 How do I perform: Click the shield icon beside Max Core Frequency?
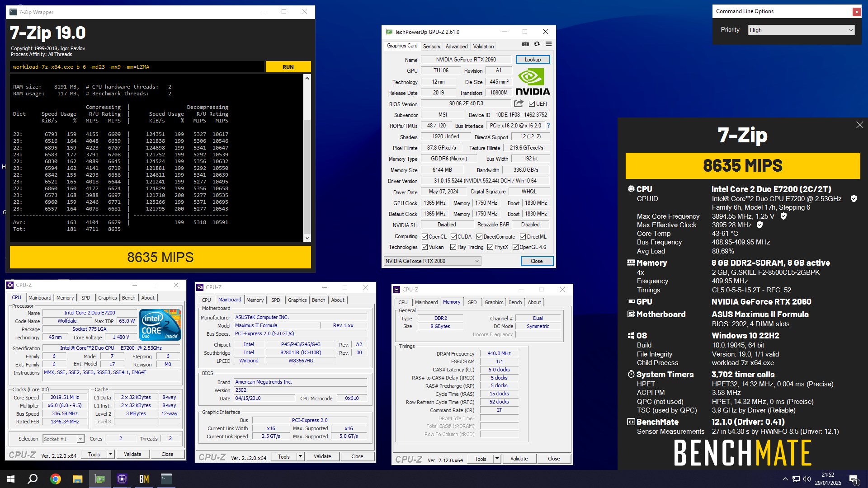pos(783,216)
